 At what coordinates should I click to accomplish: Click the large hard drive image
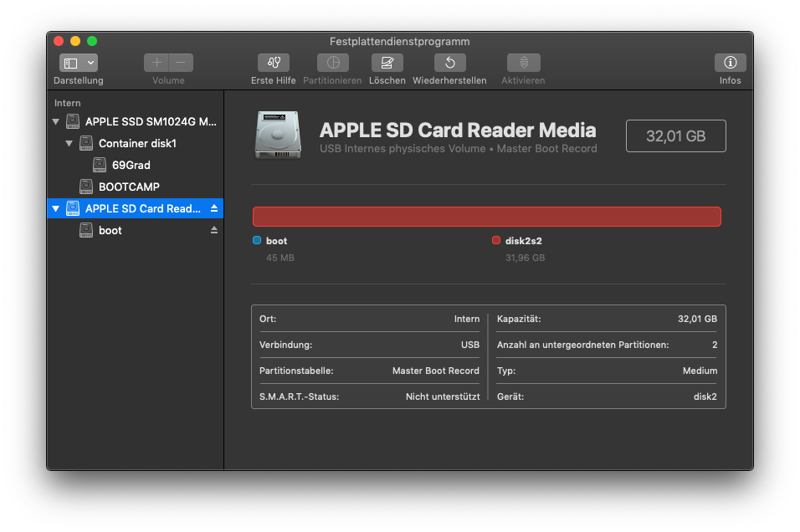[x=278, y=135]
